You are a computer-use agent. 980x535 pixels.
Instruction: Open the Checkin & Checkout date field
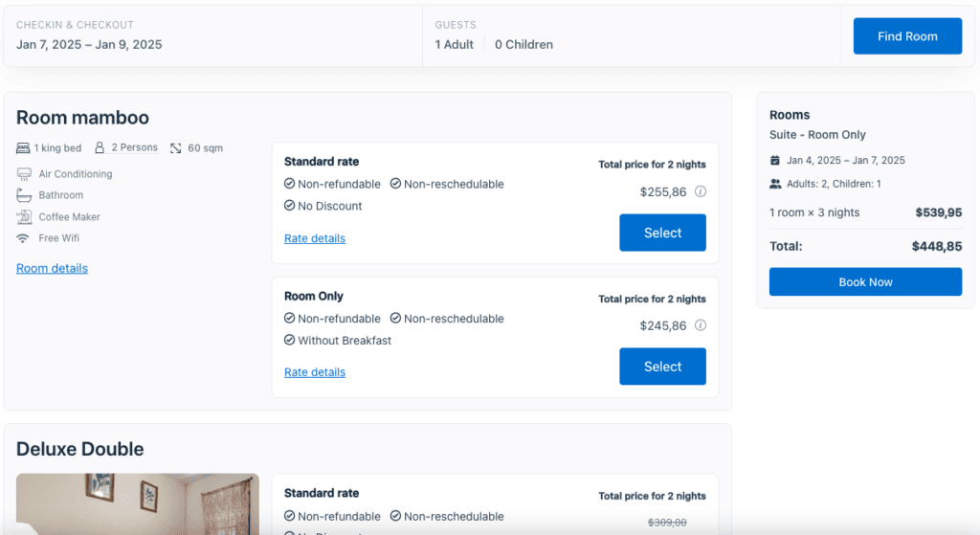[212, 36]
